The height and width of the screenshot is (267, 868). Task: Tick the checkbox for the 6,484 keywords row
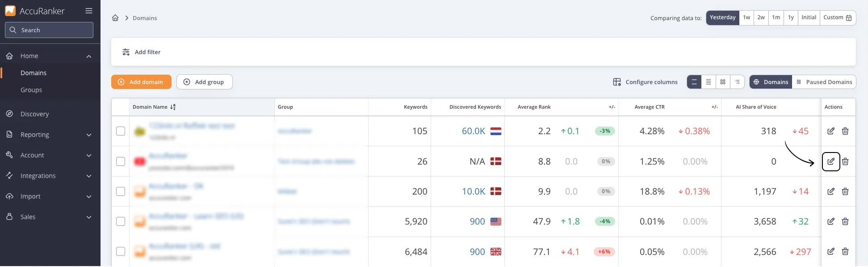coord(121,251)
